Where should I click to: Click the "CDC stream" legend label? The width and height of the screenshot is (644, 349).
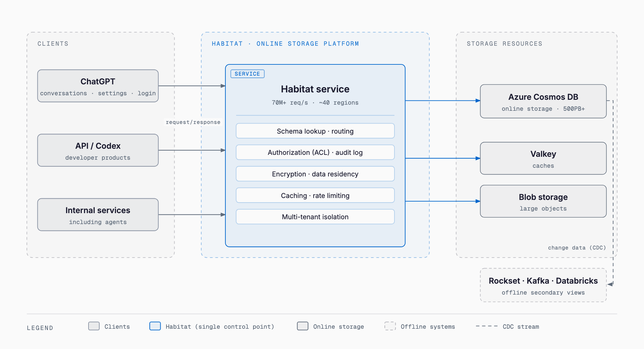521,327
